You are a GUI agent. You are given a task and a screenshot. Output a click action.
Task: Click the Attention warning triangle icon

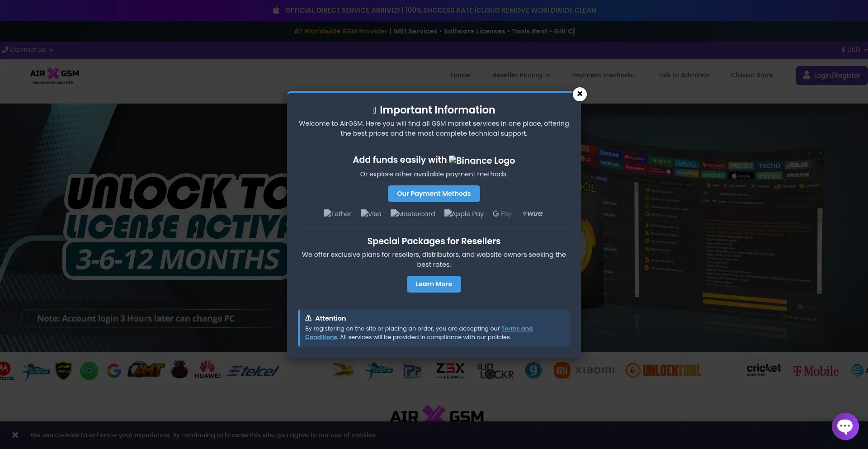tap(308, 318)
